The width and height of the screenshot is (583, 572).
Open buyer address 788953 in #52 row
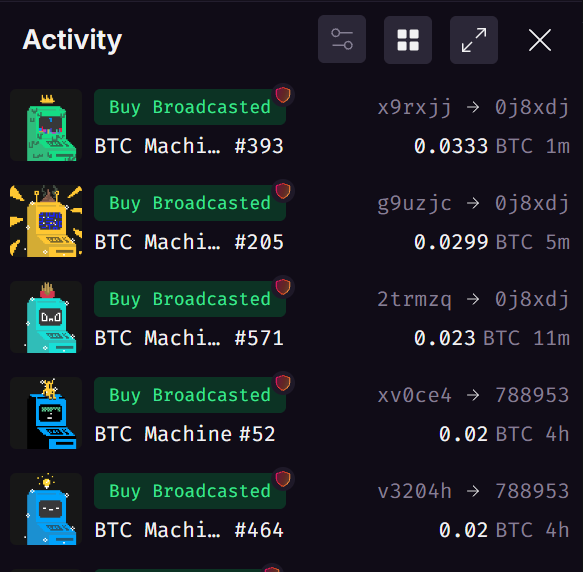tap(532, 395)
